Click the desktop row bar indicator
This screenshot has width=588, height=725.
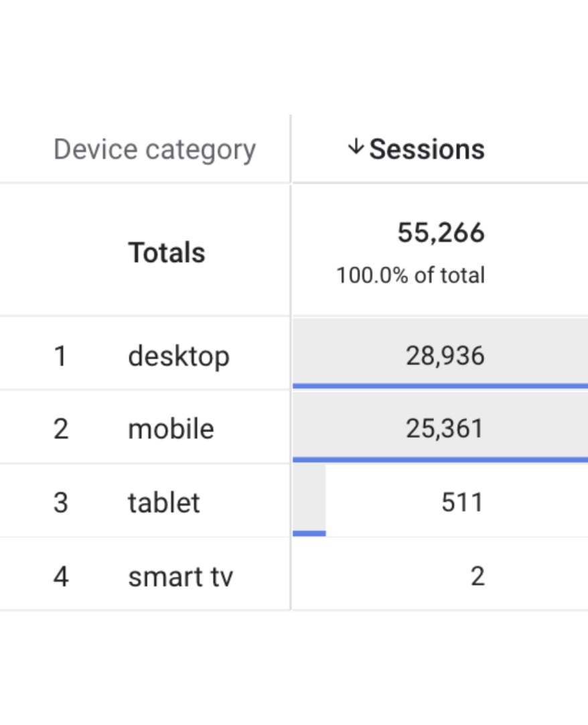[x=439, y=385]
